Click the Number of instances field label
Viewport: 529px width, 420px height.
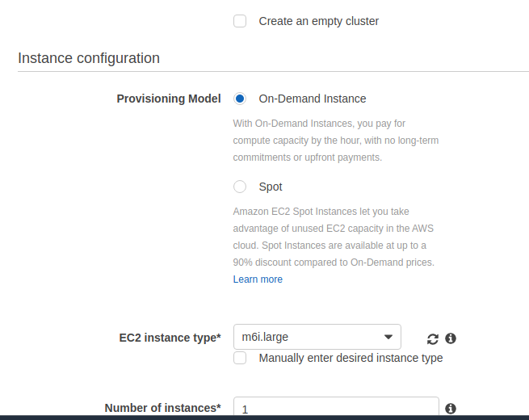point(162,408)
